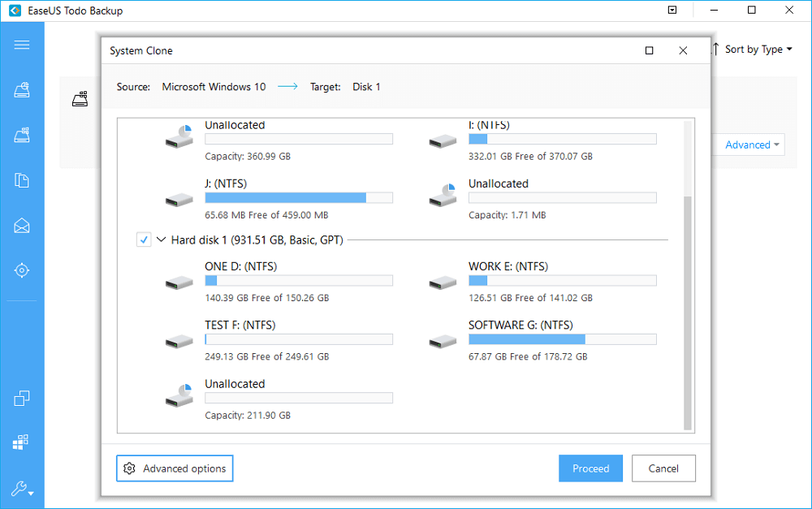
Task: Click the J: (NTFS) partition label
Action: [226, 183]
